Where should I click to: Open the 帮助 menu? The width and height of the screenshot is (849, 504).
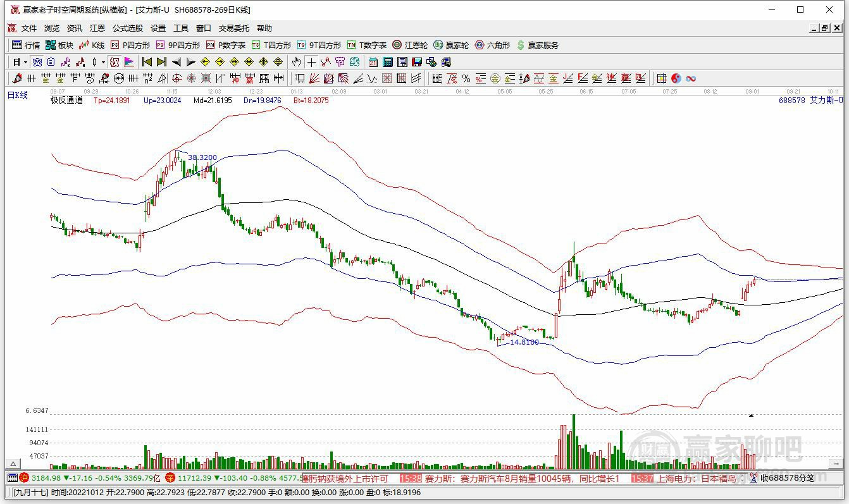[264, 28]
